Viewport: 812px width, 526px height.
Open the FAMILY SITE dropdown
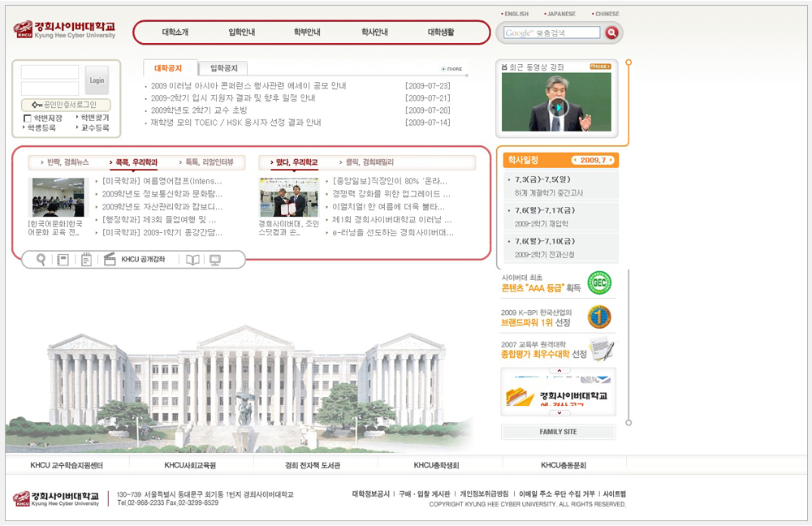pos(558,432)
